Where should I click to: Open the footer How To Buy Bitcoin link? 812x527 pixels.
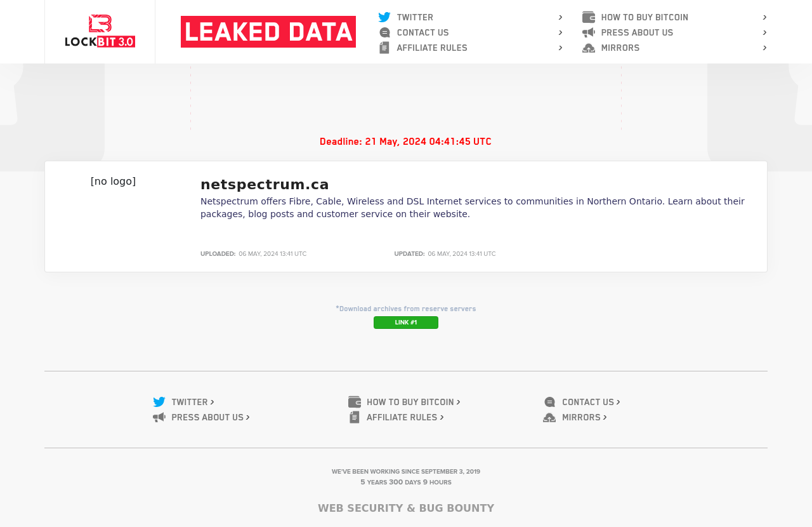410,402
